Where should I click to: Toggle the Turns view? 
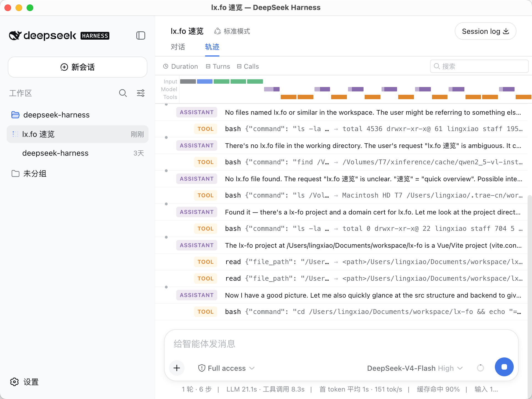218,66
